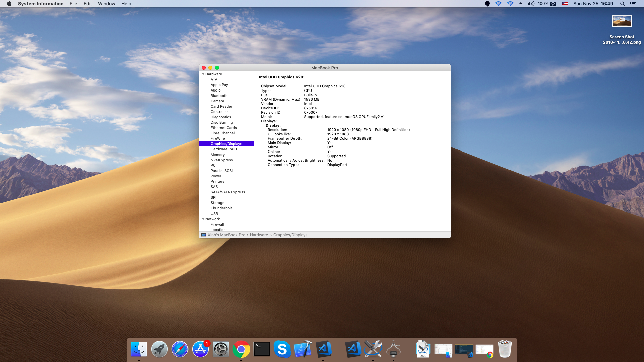The height and width of the screenshot is (362, 644).
Task: Select Memory in the sidebar
Action: 218,155
